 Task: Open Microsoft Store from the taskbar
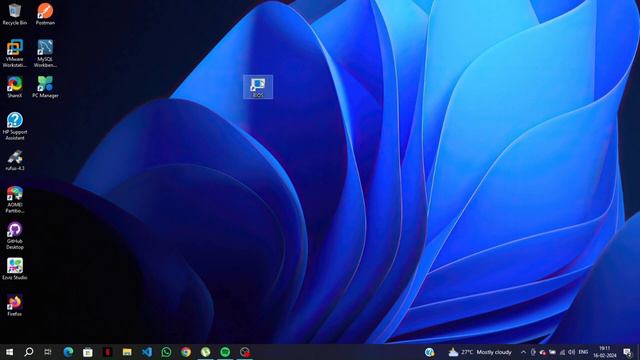click(x=88, y=352)
